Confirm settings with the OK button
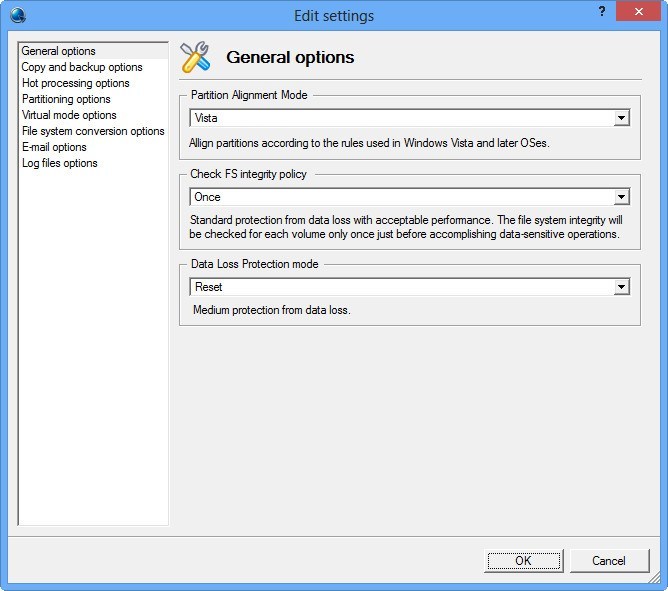The height and width of the screenshot is (591, 668). (x=524, y=561)
